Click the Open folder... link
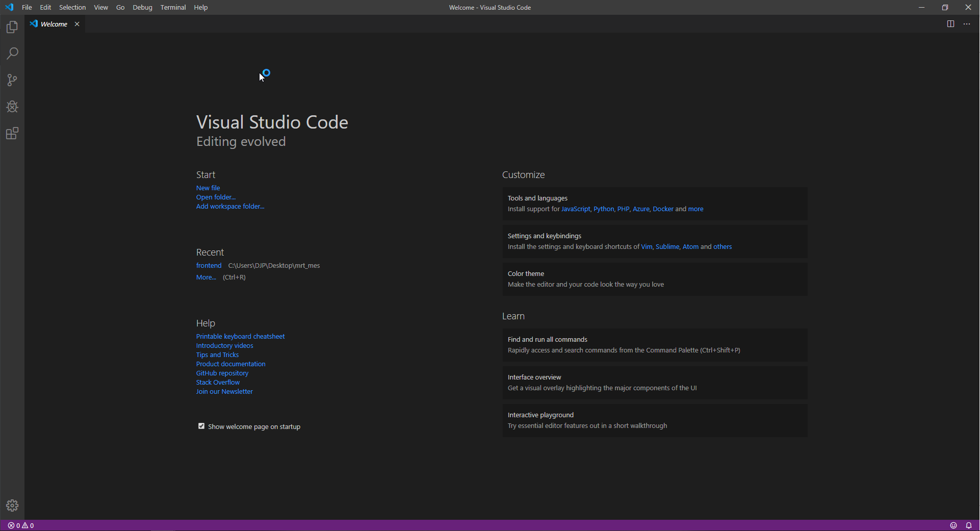Viewport: 980px width, 531px height. tap(216, 197)
